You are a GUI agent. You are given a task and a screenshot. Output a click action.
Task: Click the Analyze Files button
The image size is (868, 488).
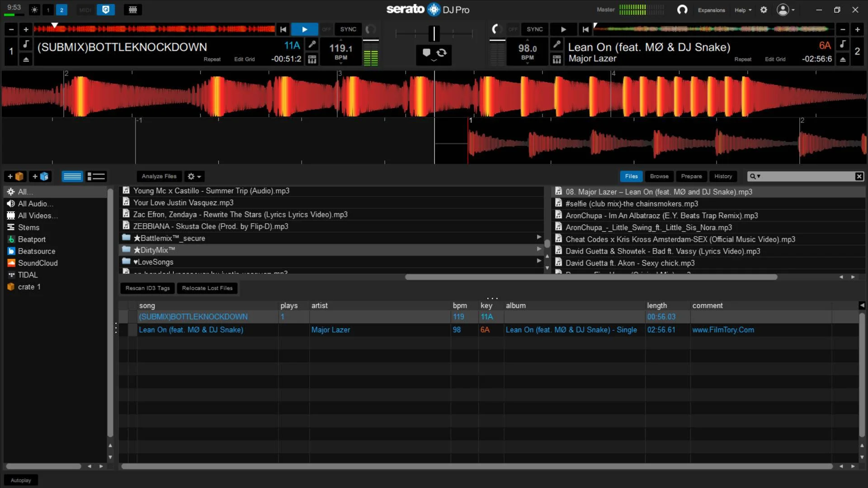pyautogui.click(x=159, y=176)
